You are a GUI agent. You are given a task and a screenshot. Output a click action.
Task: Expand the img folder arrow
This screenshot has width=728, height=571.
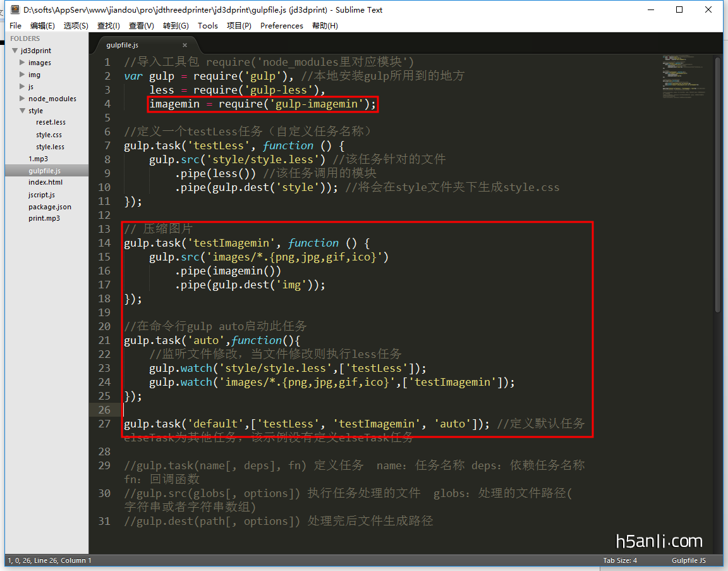pos(22,75)
